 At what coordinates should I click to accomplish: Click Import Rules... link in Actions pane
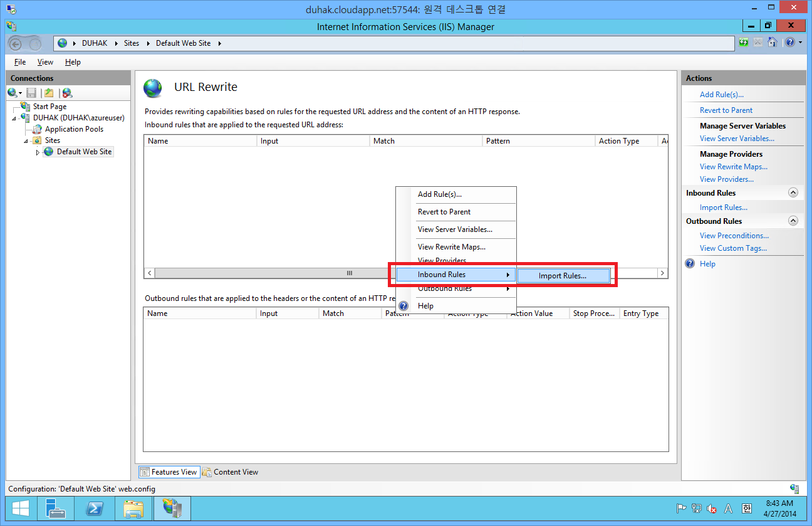(x=723, y=208)
